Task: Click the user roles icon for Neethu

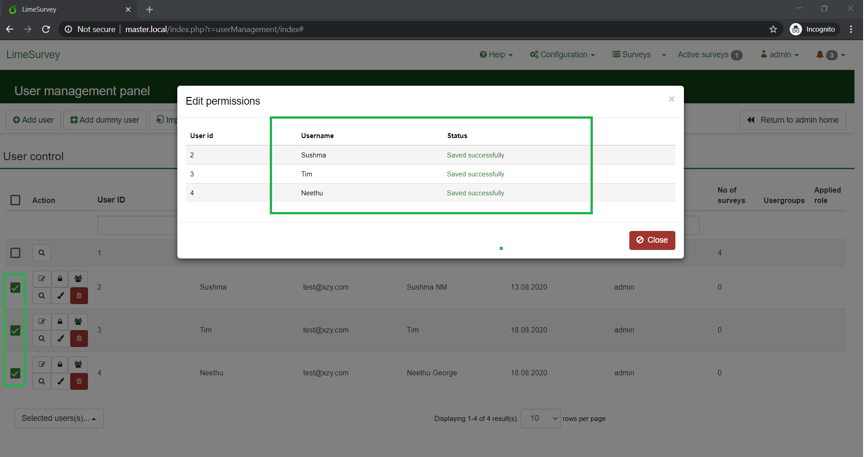Action: [x=78, y=365]
